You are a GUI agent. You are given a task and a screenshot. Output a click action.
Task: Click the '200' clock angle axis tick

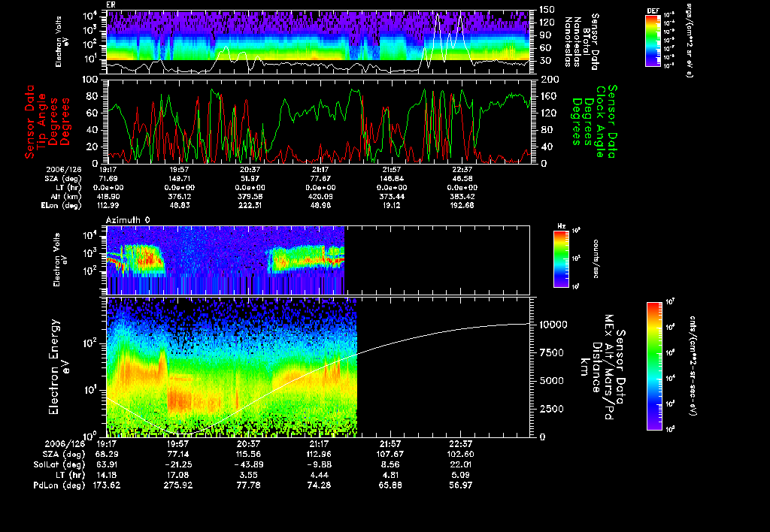550,80
